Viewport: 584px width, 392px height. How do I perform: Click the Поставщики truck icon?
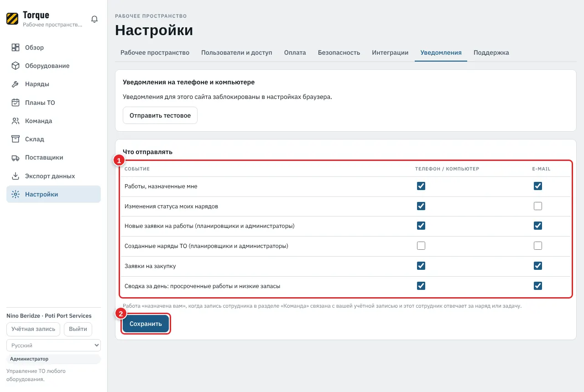click(x=16, y=158)
